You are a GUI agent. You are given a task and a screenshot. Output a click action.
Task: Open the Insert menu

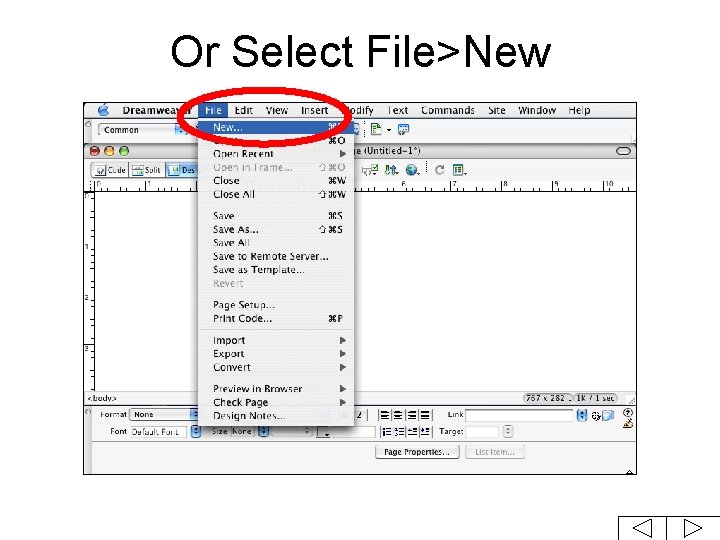click(315, 110)
